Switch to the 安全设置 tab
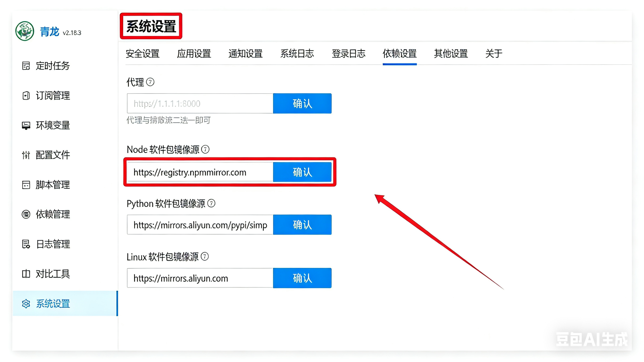Image resolution: width=644 pixels, height=362 pixels. coord(142,54)
